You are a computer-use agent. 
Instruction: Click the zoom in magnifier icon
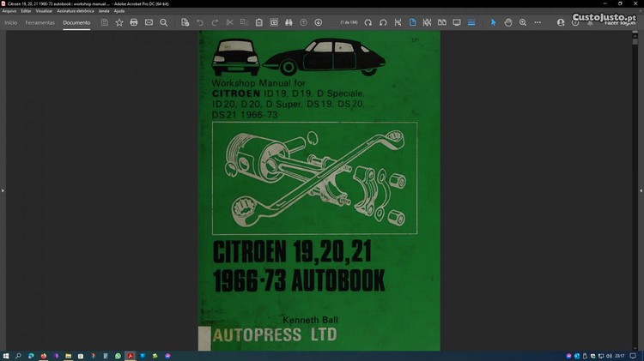[523, 22]
